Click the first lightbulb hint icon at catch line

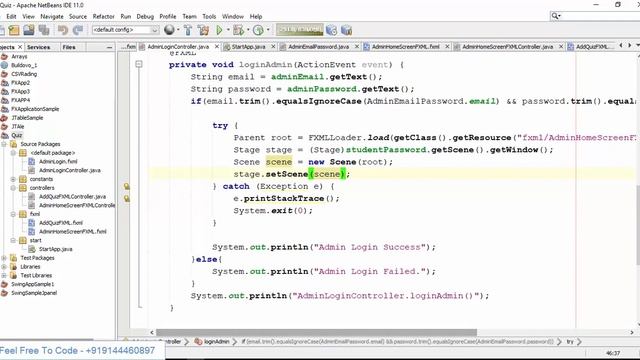tap(127, 187)
